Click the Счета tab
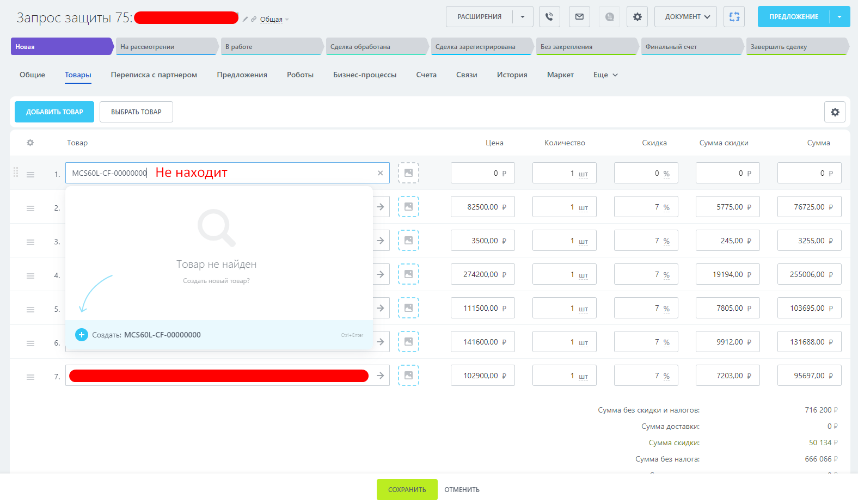The height and width of the screenshot is (504, 858). (x=426, y=75)
